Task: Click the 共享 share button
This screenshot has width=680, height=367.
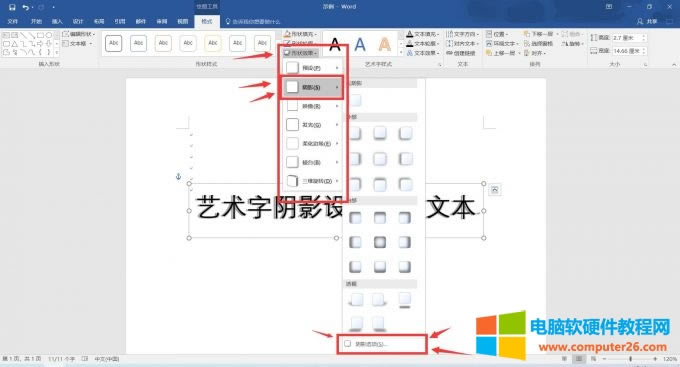Action: click(x=648, y=21)
